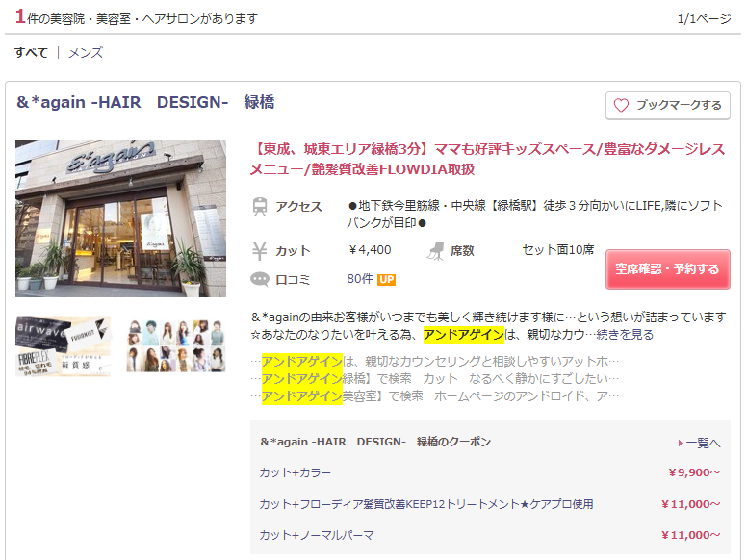Switch to the メンズ tab

click(86, 53)
